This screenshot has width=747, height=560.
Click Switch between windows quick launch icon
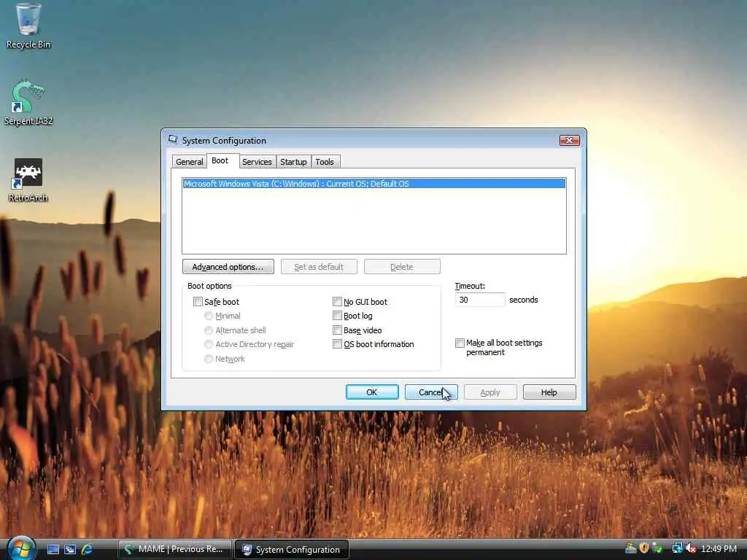pos(70,549)
